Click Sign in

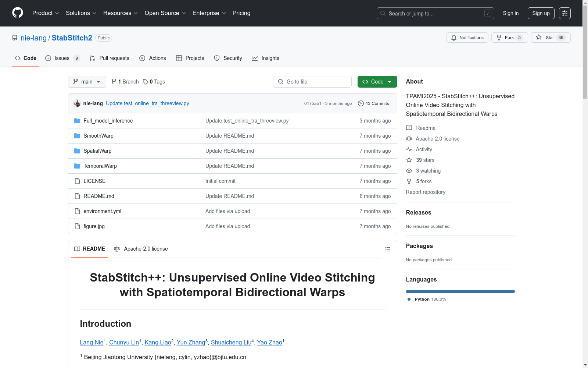click(x=511, y=13)
